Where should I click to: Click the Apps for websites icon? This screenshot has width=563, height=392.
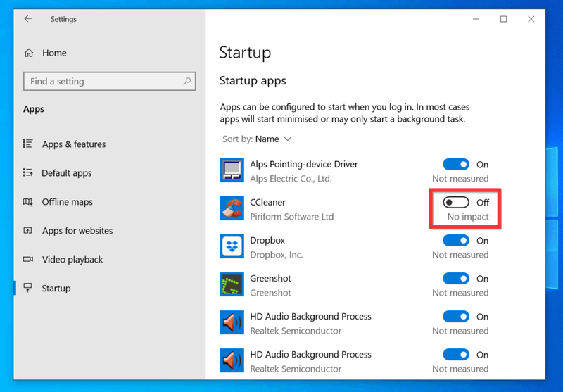(27, 230)
